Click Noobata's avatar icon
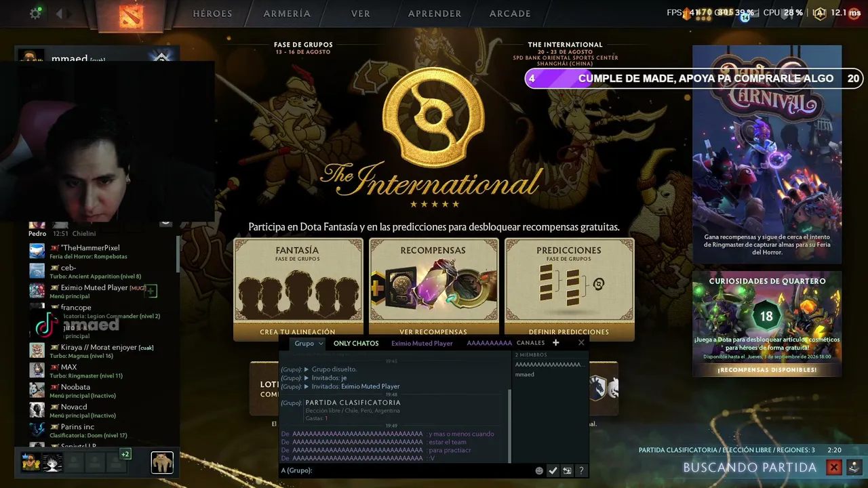The width and height of the screenshot is (868, 488). click(37, 390)
